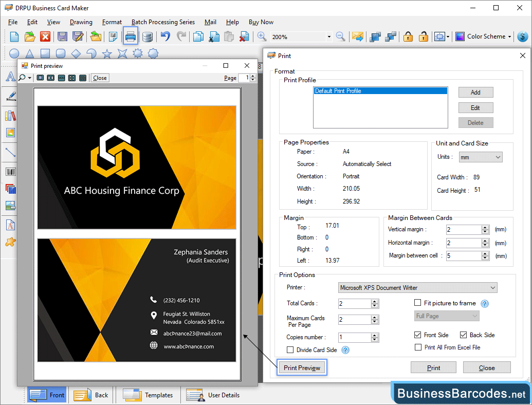Open the Units mm dropdown

481,157
